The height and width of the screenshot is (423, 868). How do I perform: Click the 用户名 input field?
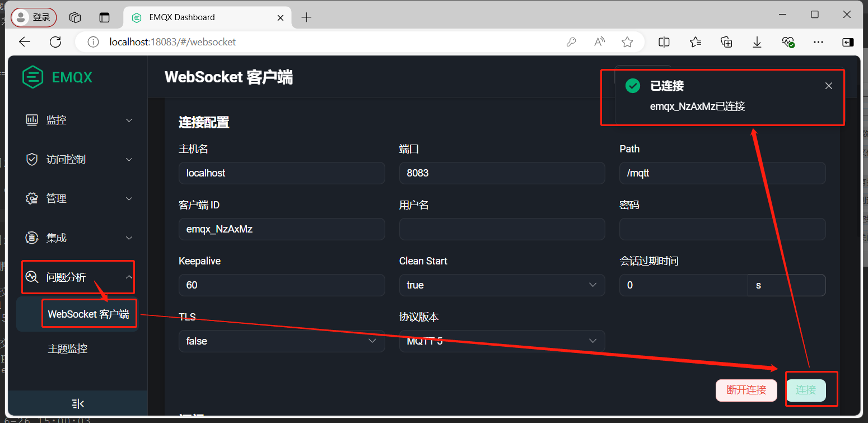click(502, 229)
